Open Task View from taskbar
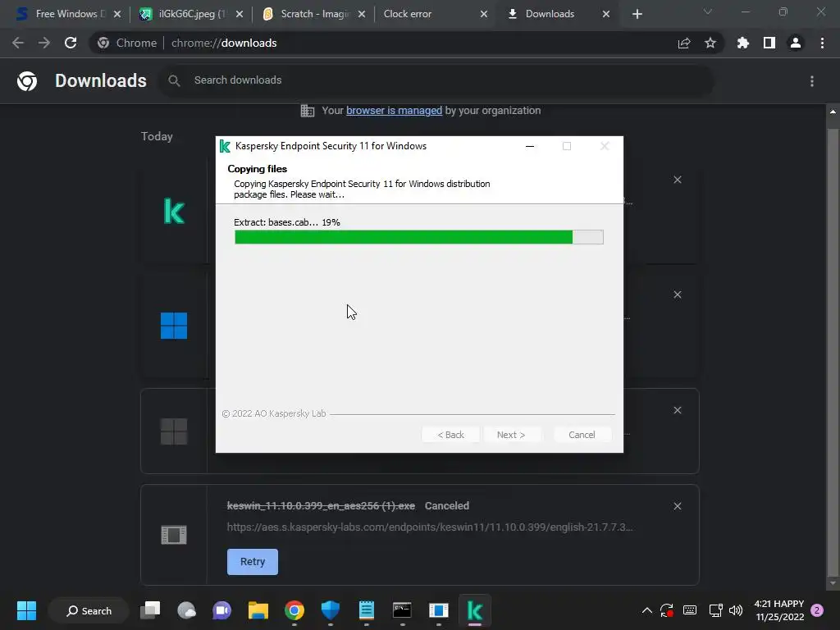 150,610
